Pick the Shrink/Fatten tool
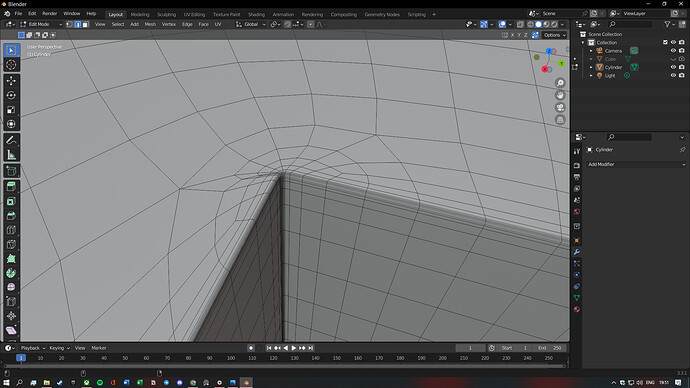Viewport: 690px width, 388px height. coord(11,316)
